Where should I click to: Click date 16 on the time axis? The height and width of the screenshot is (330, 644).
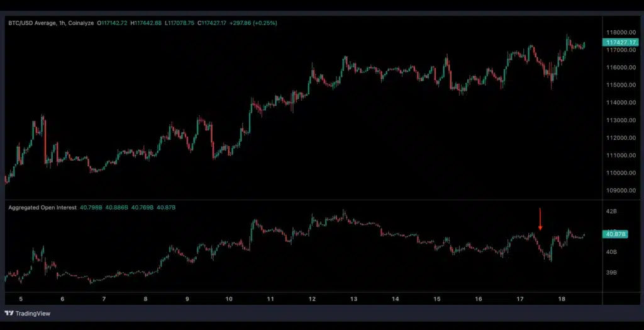[479, 299]
